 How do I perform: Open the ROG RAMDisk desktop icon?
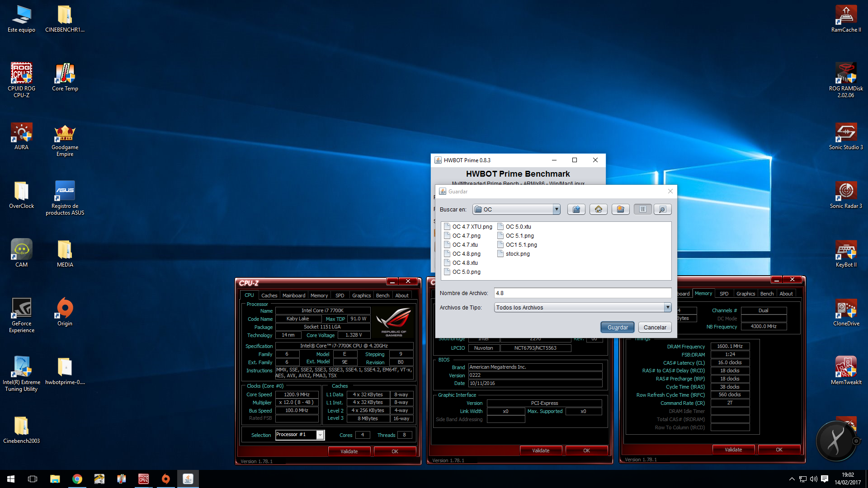click(x=846, y=80)
